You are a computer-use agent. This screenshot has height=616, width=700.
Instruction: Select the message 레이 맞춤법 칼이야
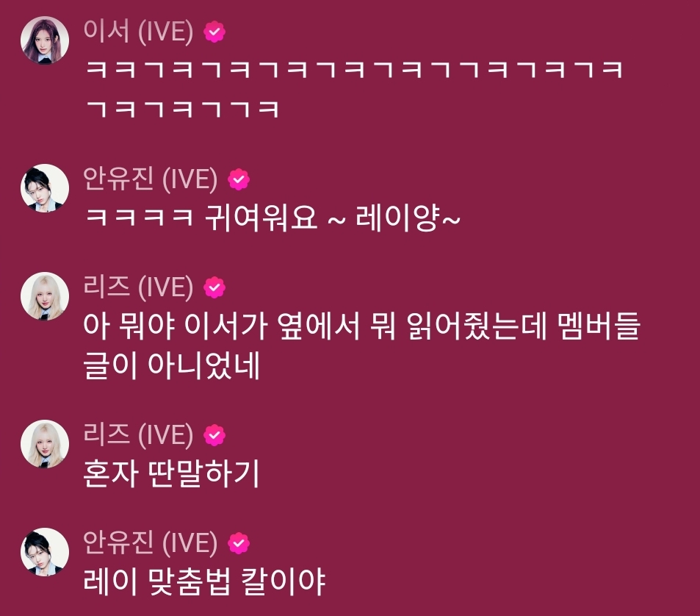204,581
